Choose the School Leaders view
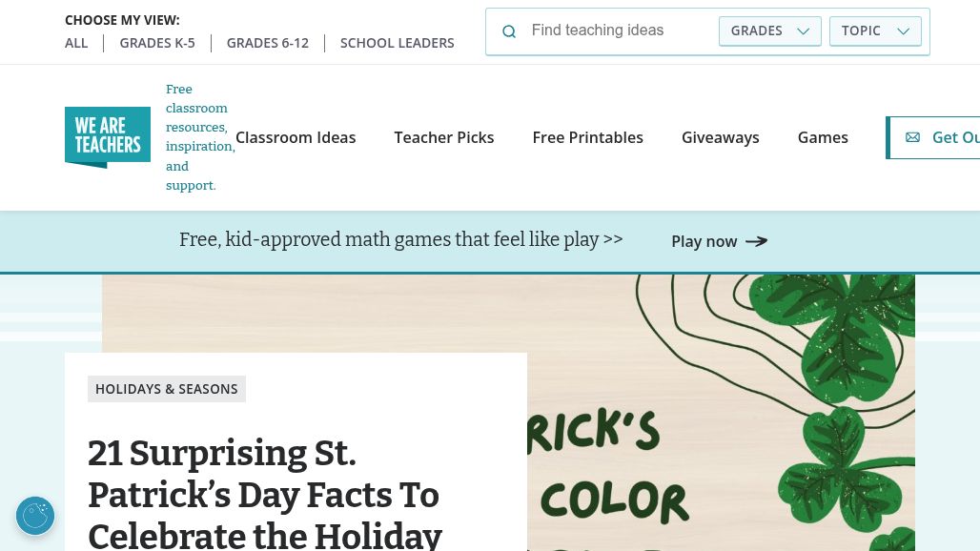The height and width of the screenshot is (551, 980). (x=398, y=43)
